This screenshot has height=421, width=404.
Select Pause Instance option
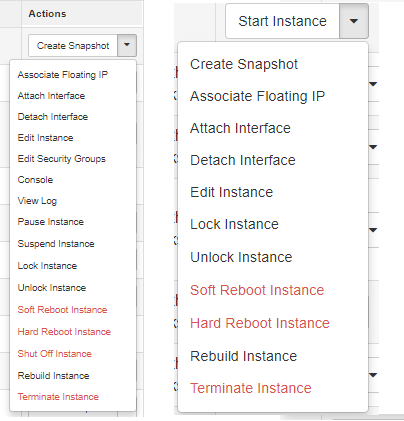click(x=51, y=222)
